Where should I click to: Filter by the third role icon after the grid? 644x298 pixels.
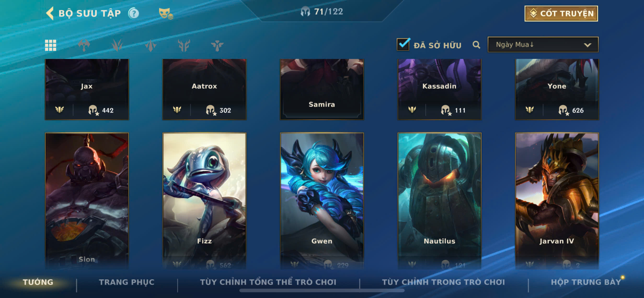[150, 45]
